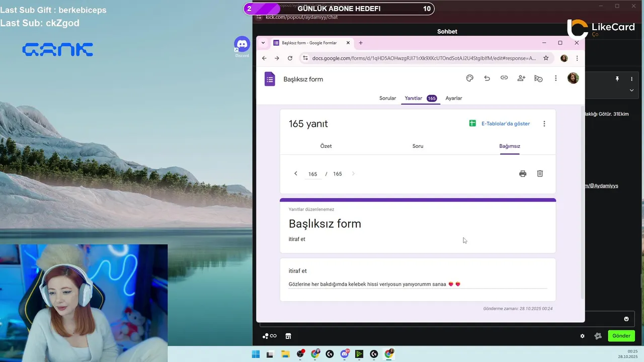The width and height of the screenshot is (644, 362).
Task: Open the Discord desktop shortcut
Action: point(242,47)
